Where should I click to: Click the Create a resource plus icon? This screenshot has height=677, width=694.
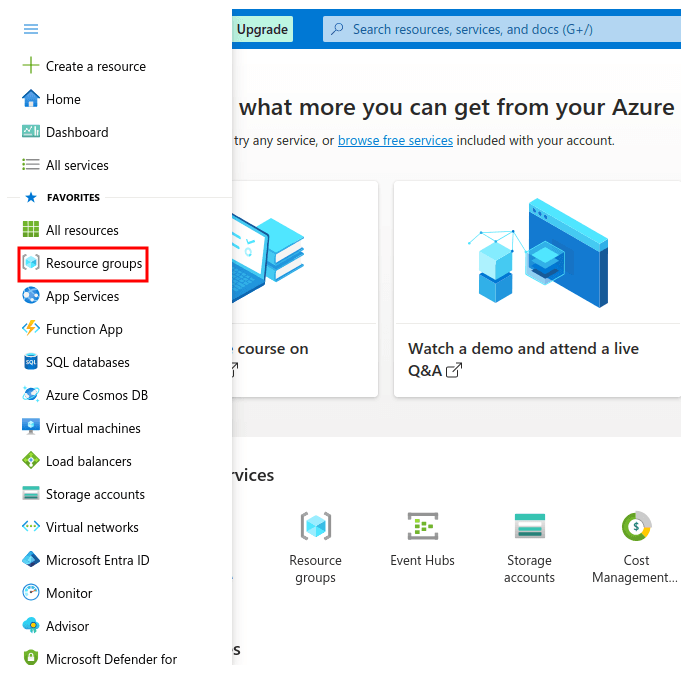click(x=31, y=65)
